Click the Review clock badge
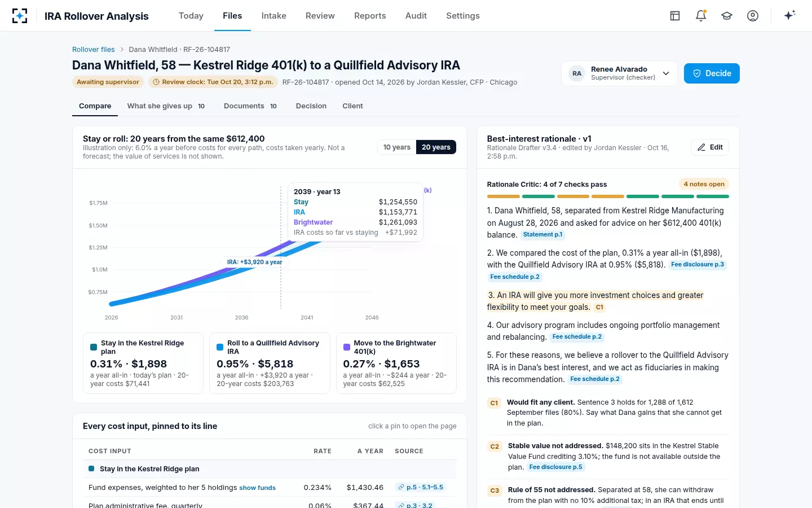812x508 pixels. point(213,82)
